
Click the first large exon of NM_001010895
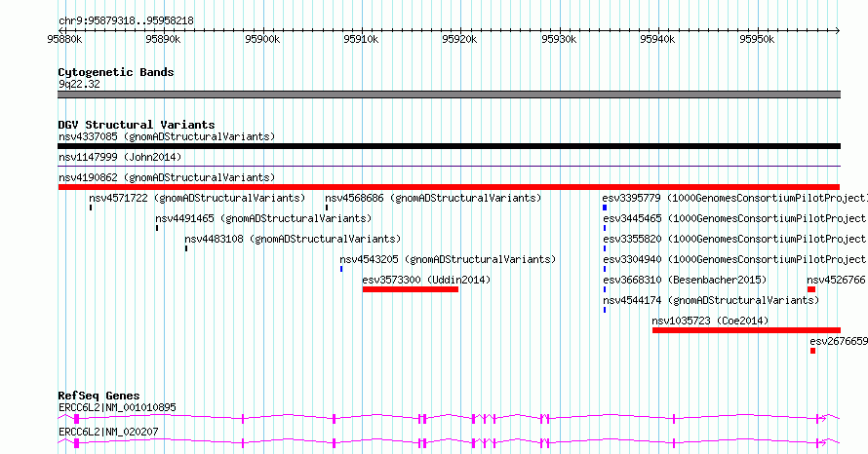(x=76, y=419)
